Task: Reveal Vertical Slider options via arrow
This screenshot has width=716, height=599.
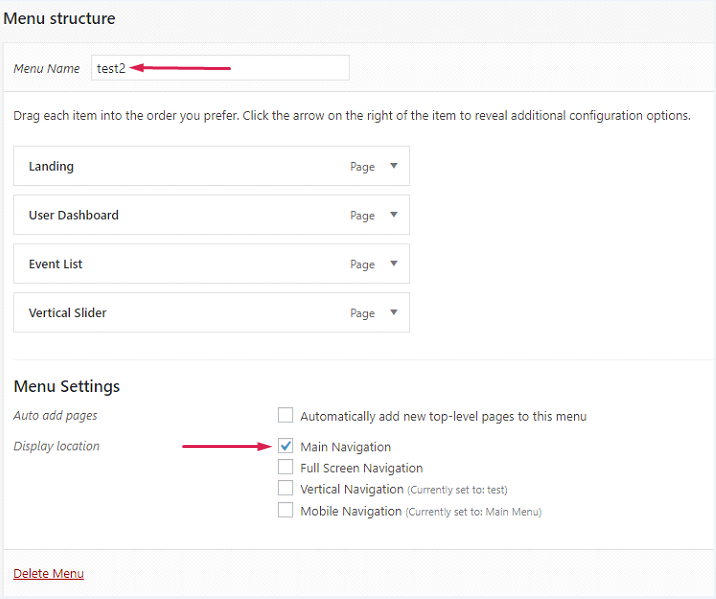Action: [x=394, y=313]
